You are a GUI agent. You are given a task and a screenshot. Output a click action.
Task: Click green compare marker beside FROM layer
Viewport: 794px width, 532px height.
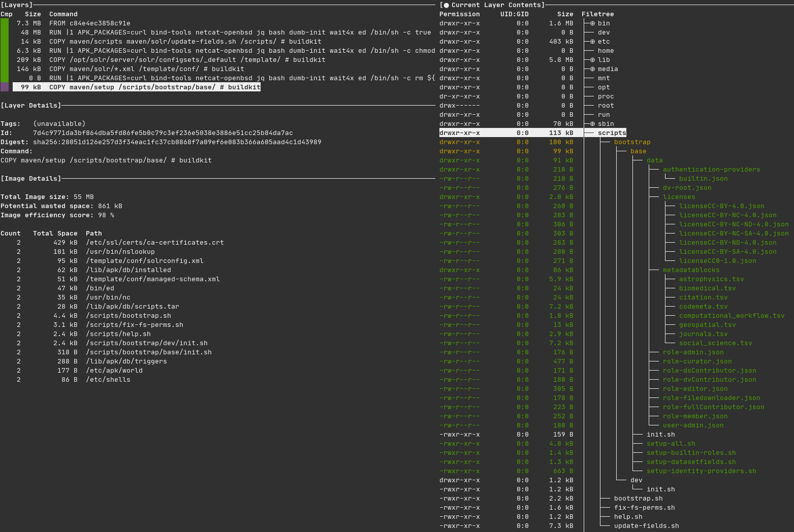click(5, 23)
